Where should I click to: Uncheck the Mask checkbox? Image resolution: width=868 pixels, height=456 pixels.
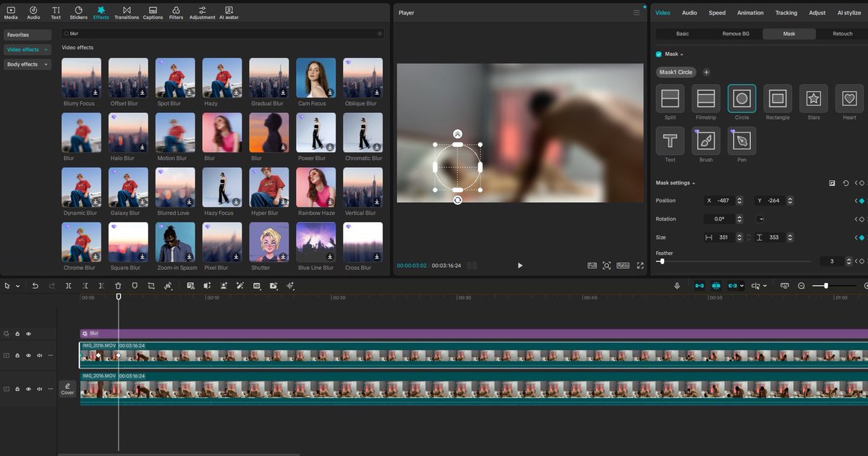[x=658, y=54]
